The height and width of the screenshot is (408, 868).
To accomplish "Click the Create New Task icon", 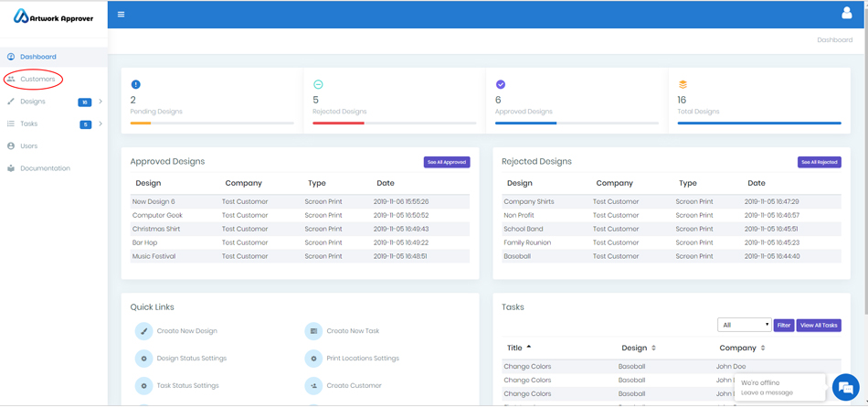I will [313, 331].
